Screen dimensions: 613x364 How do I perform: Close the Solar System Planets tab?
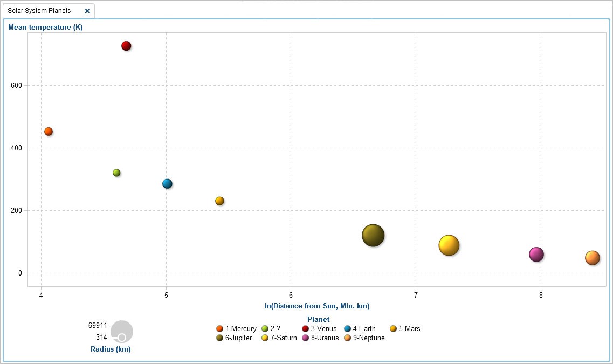point(87,11)
